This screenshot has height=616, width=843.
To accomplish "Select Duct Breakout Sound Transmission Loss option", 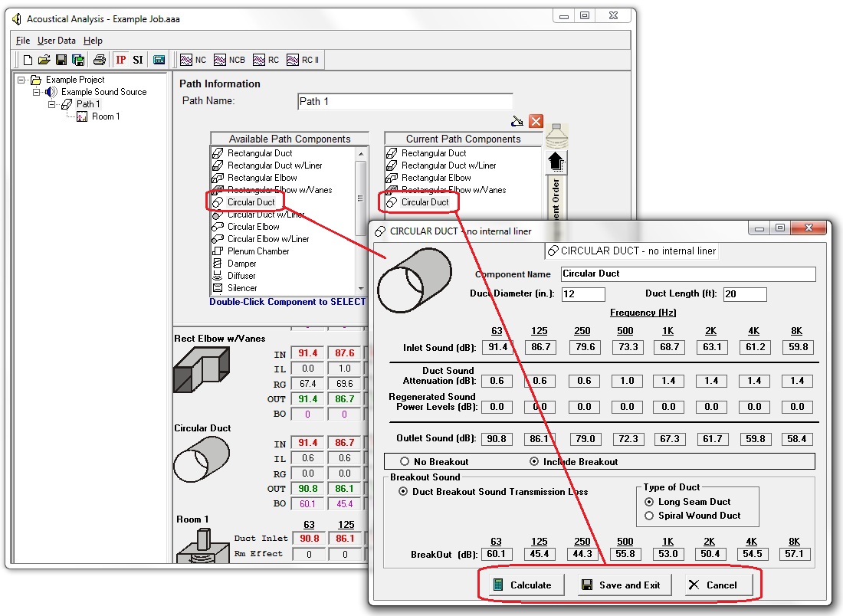I will (x=402, y=492).
